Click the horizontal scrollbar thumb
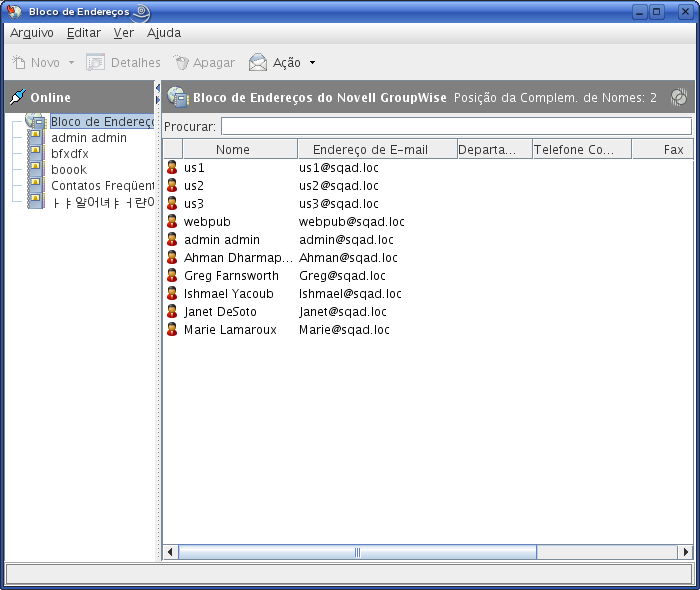 click(x=358, y=552)
